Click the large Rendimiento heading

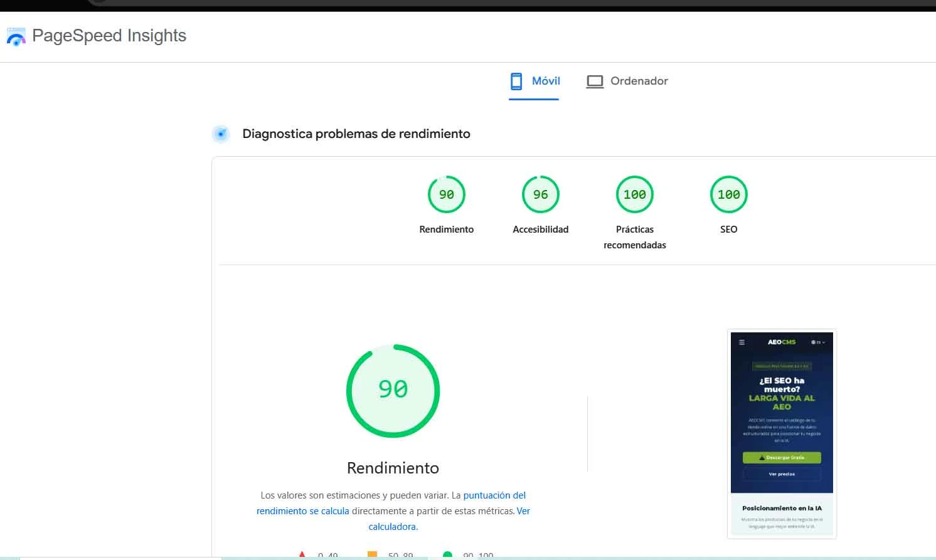coord(393,468)
